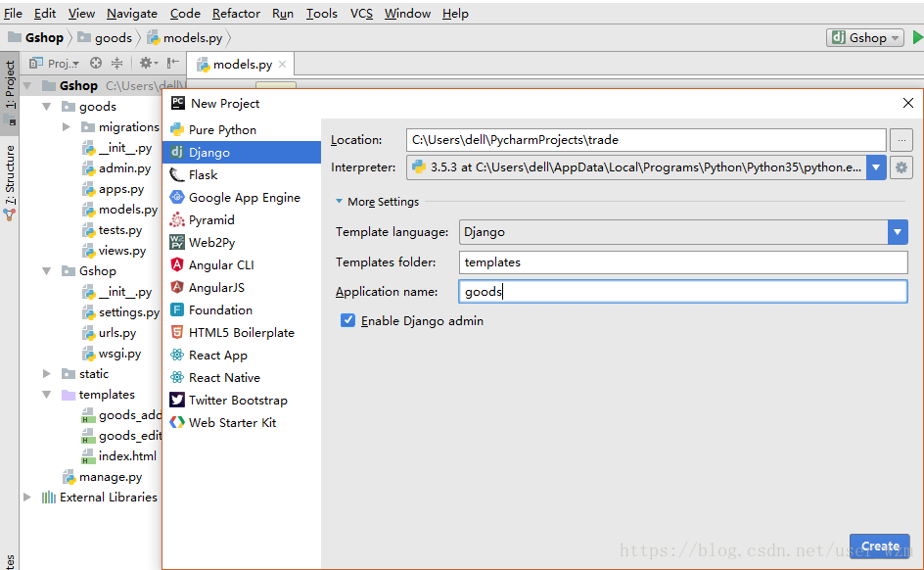Close the New Project dialog
This screenshot has height=570, width=924.
907,103
